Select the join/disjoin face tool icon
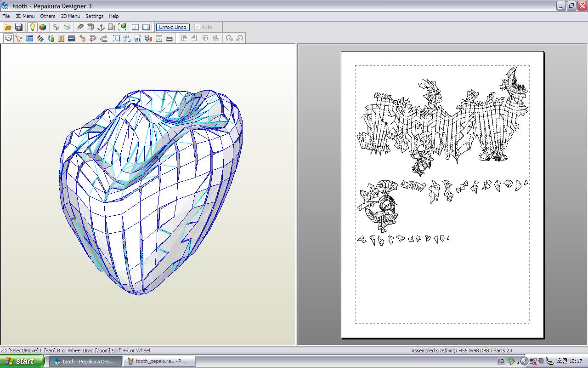The height and width of the screenshot is (368, 588). pyautogui.click(x=19, y=39)
